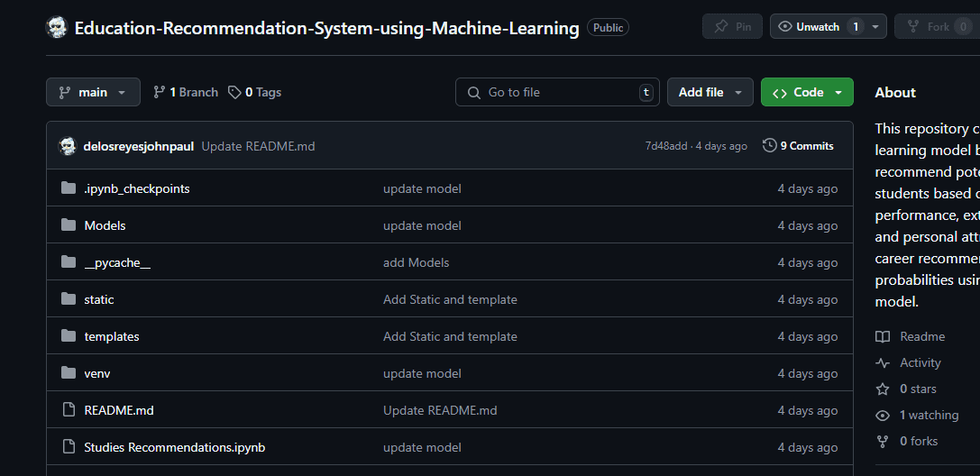The image size is (980, 476).
Task: Open the README.md file
Action: click(x=119, y=410)
